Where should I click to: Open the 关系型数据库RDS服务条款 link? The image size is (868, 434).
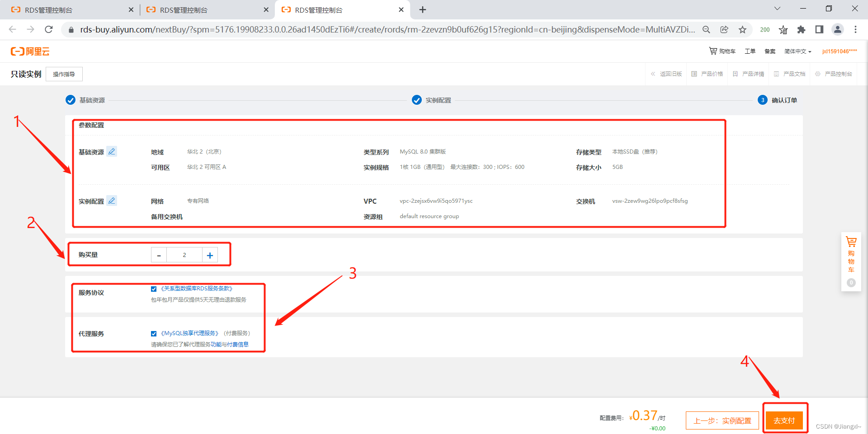click(197, 288)
